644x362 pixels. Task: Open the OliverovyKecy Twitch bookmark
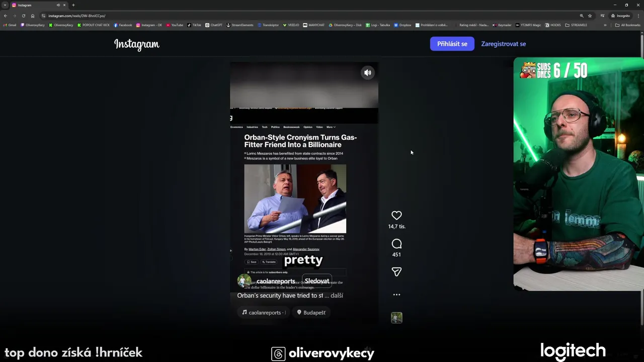(x=33, y=25)
